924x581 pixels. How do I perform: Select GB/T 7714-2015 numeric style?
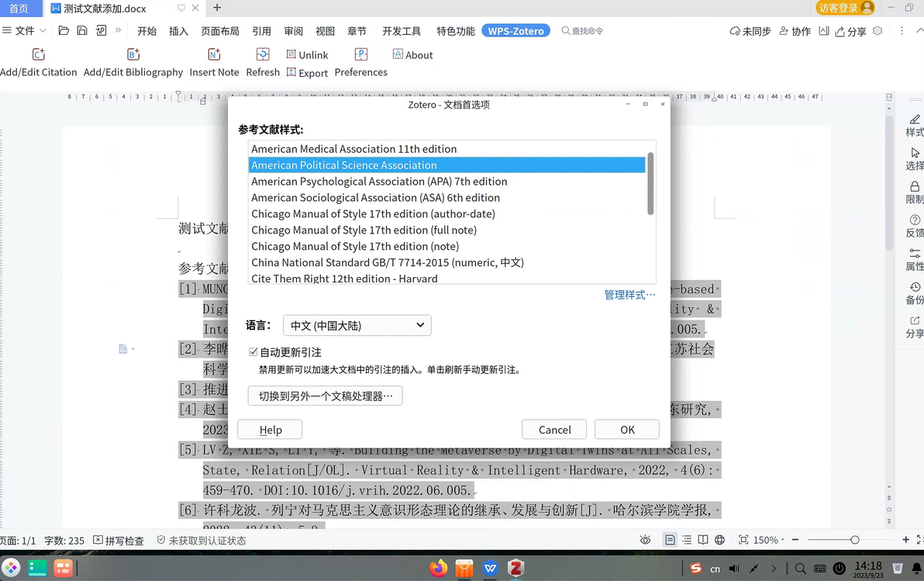pyautogui.click(x=446, y=262)
